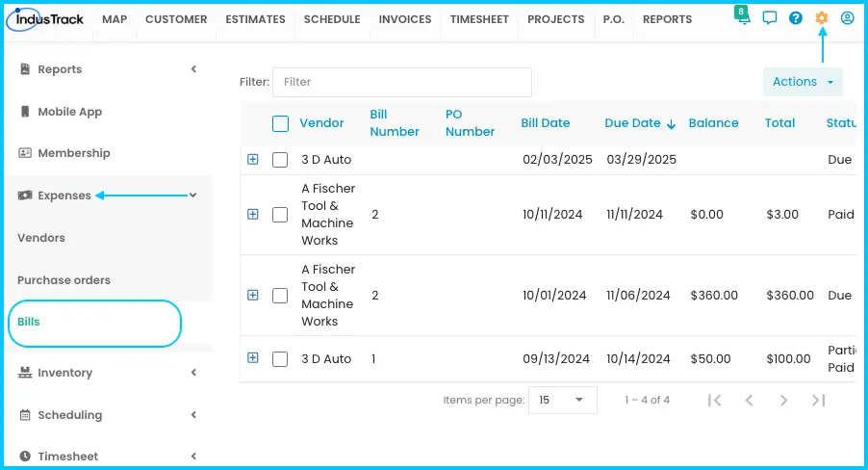The image size is (868, 470).
Task: Open the REPORTS top menu
Action: point(667,19)
